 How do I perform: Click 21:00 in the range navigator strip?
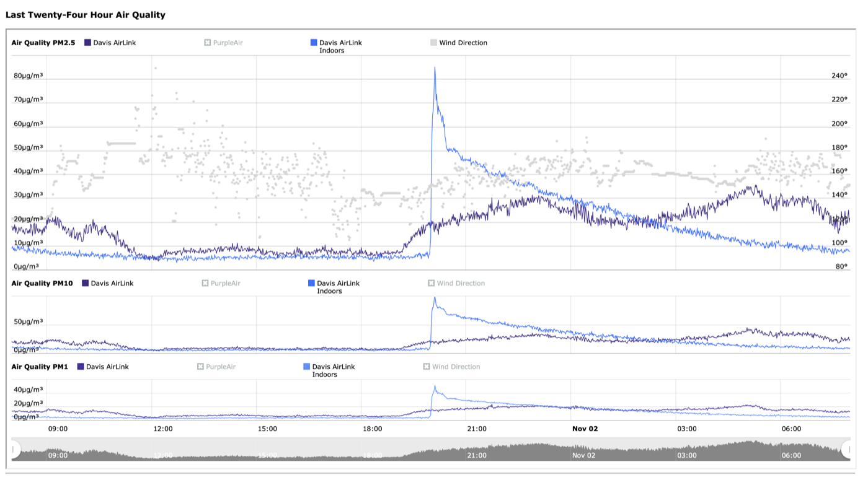pos(476,455)
